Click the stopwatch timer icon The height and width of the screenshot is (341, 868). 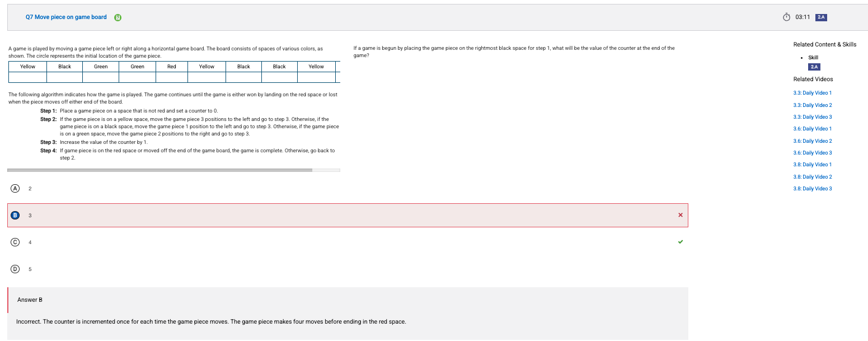(786, 17)
